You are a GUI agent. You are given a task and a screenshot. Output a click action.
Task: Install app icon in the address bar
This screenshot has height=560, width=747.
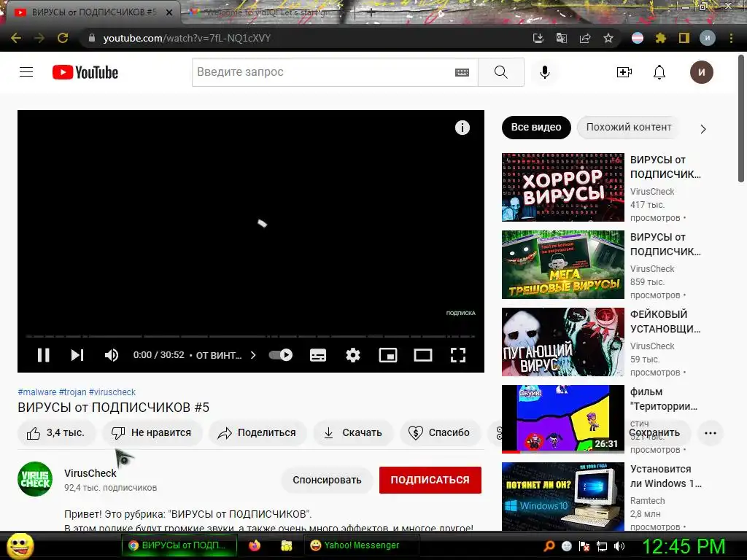click(x=538, y=38)
